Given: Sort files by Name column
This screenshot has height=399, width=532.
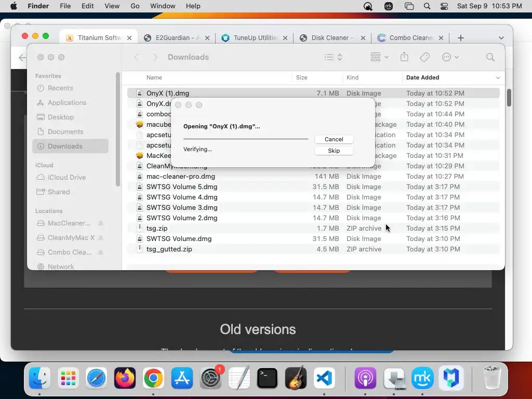Looking at the screenshot, I should [x=154, y=77].
